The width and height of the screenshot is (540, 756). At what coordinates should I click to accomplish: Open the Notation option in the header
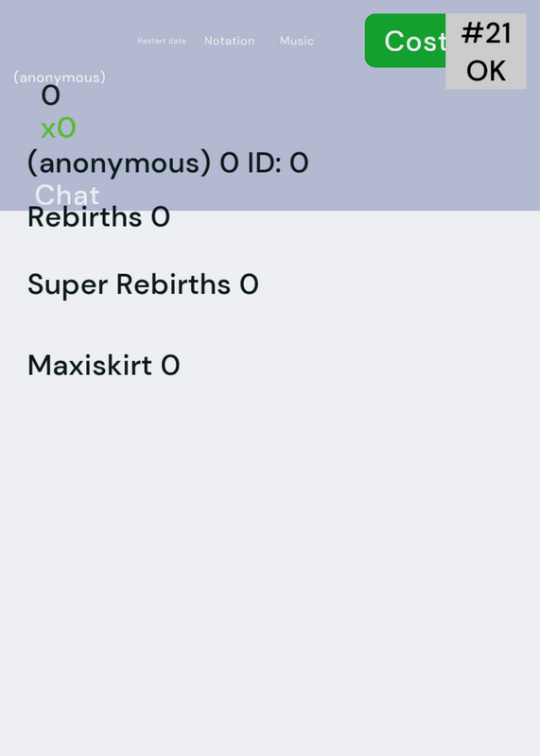coord(229,41)
